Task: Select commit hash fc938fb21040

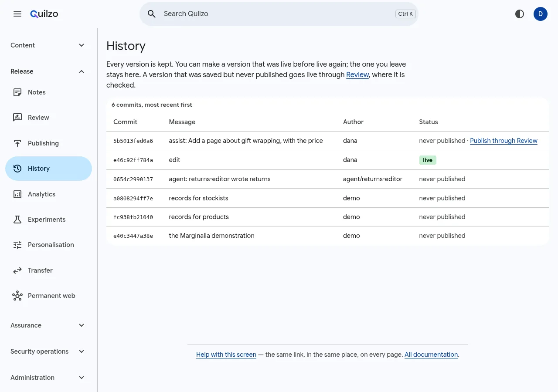Action: [133, 217]
